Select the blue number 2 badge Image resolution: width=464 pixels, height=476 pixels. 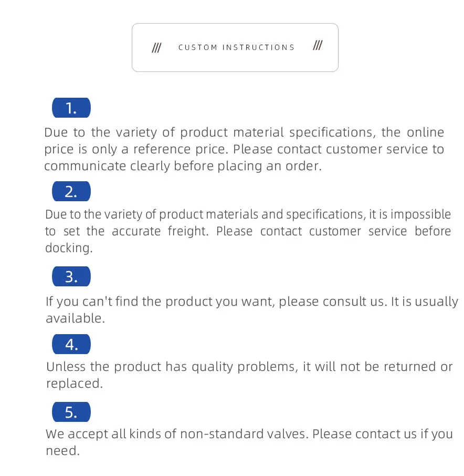71,192
